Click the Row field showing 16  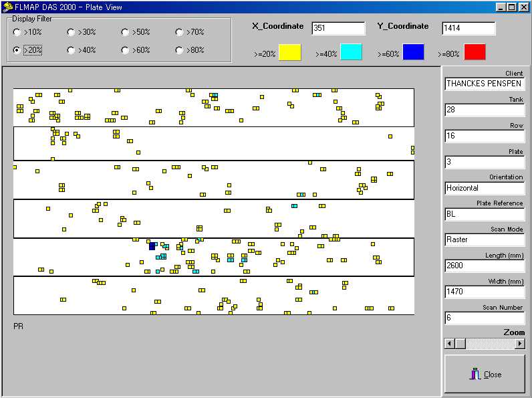485,136
